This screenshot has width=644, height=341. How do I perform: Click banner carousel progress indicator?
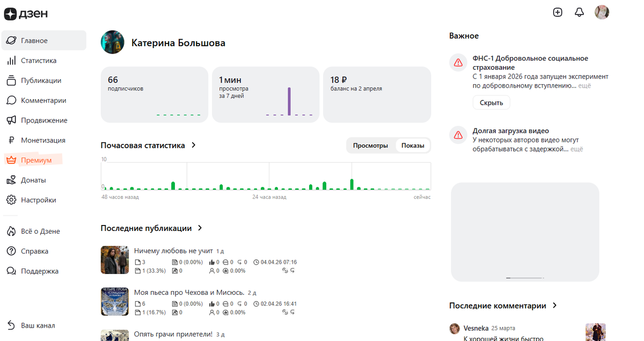click(525, 278)
